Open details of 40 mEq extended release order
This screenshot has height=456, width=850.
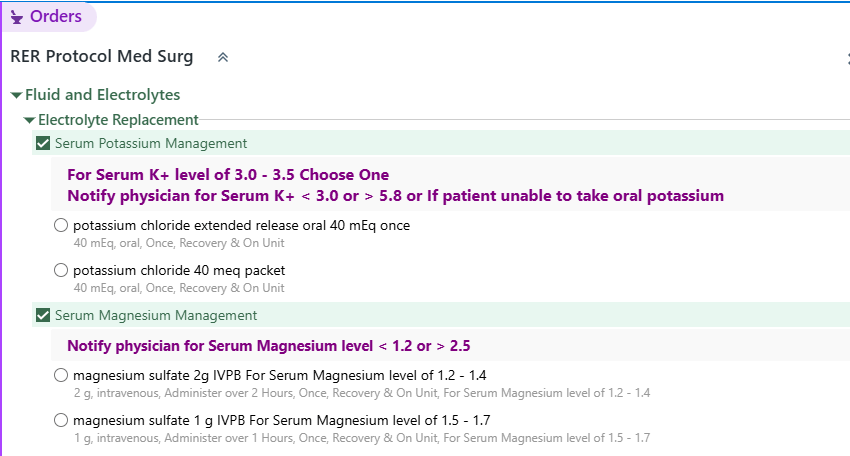179,243
